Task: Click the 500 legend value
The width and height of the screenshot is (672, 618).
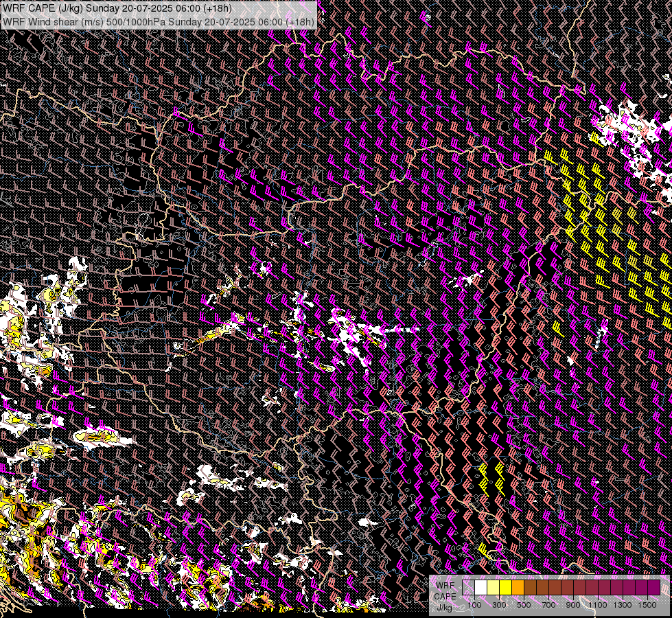Action: 524,605
